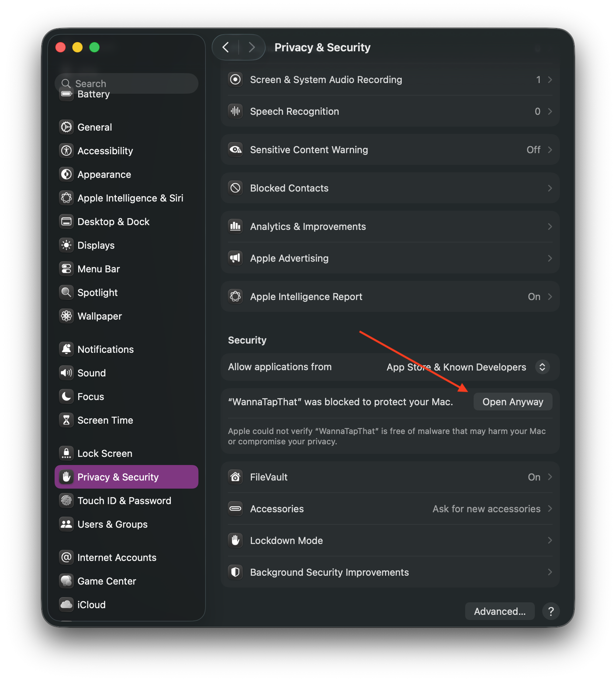Open the FileVault row chevron

click(x=550, y=477)
